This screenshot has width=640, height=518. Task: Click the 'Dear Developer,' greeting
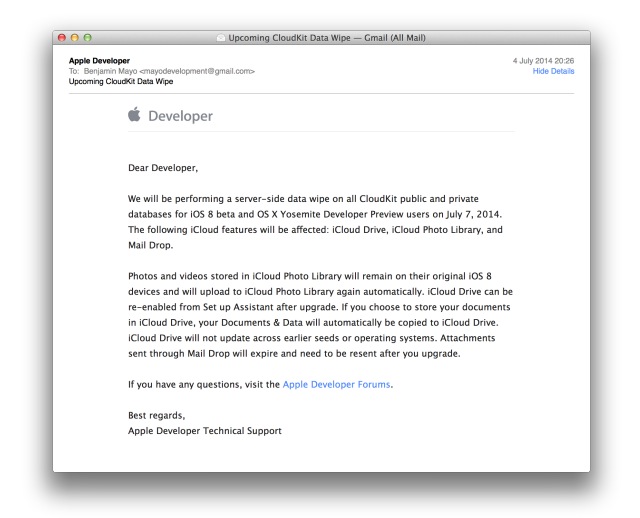tap(163, 168)
